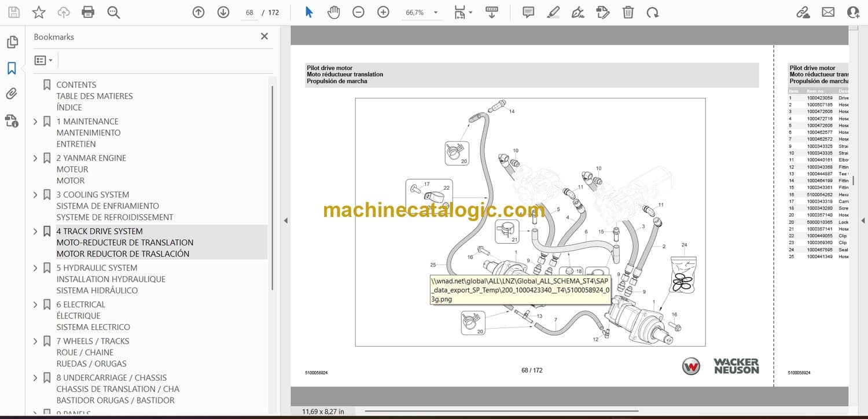Click the page number input field
This screenshot has width=868, height=419.
[x=249, y=12]
